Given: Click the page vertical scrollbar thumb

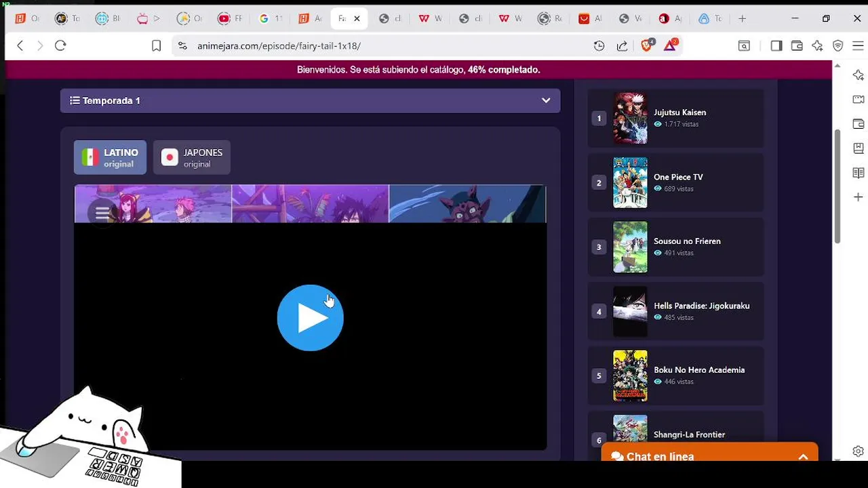Looking at the screenshot, I should (837, 186).
